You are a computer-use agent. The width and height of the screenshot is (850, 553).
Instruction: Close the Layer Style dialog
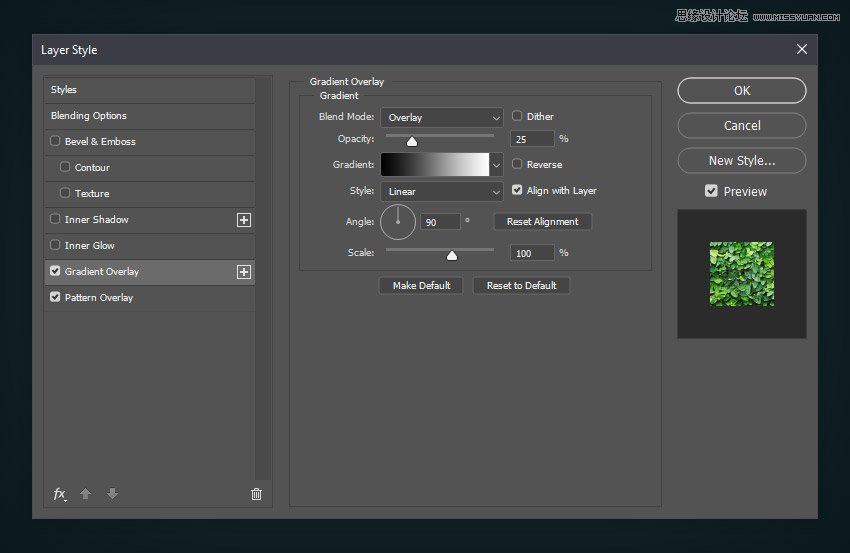pos(801,49)
